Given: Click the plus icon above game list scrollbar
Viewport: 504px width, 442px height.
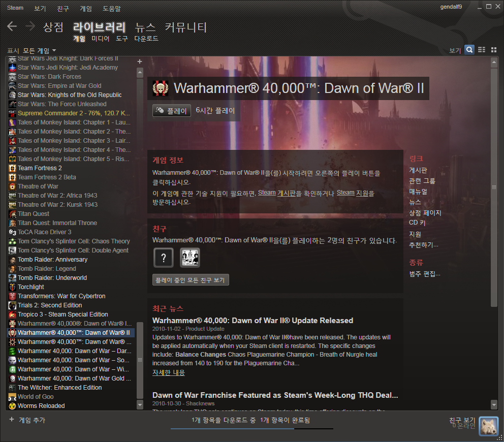Looking at the screenshot, I should click(140, 61).
